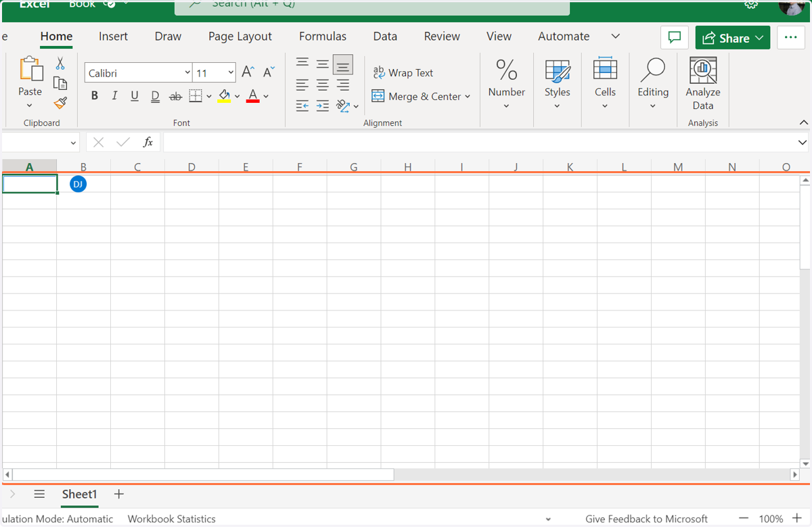Open the Name Box dropdown arrow
This screenshot has height=527, width=812.
point(73,143)
